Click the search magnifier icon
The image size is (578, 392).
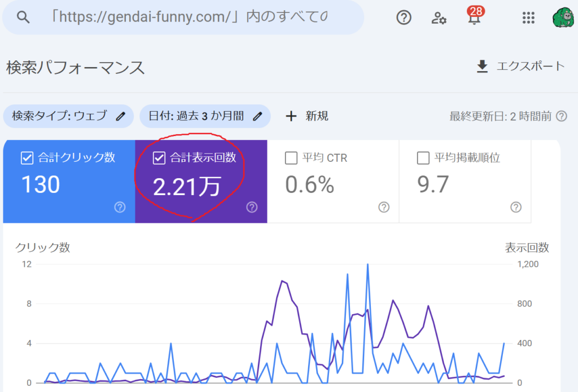coord(23,17)
